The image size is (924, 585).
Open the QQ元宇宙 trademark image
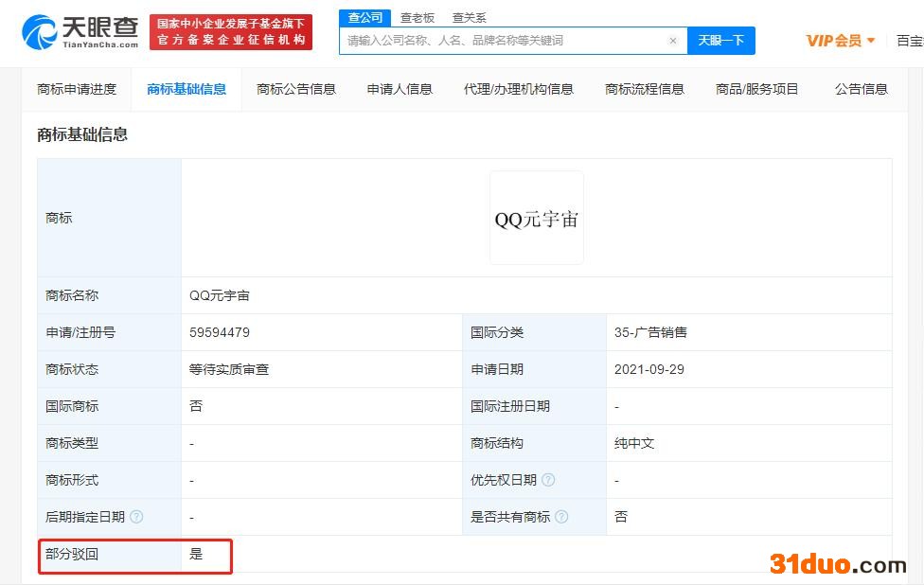(536, 217)
